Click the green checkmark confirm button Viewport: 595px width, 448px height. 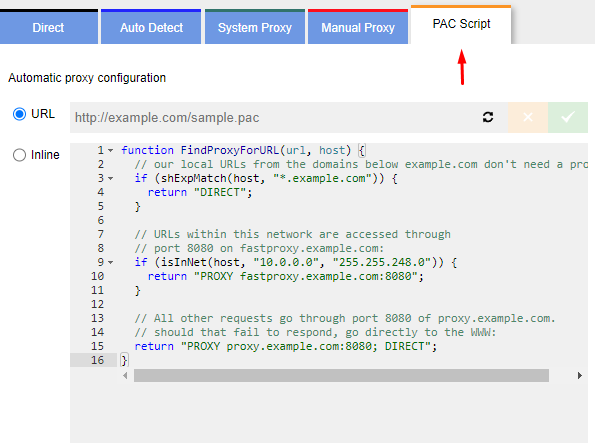click(568, 117)
